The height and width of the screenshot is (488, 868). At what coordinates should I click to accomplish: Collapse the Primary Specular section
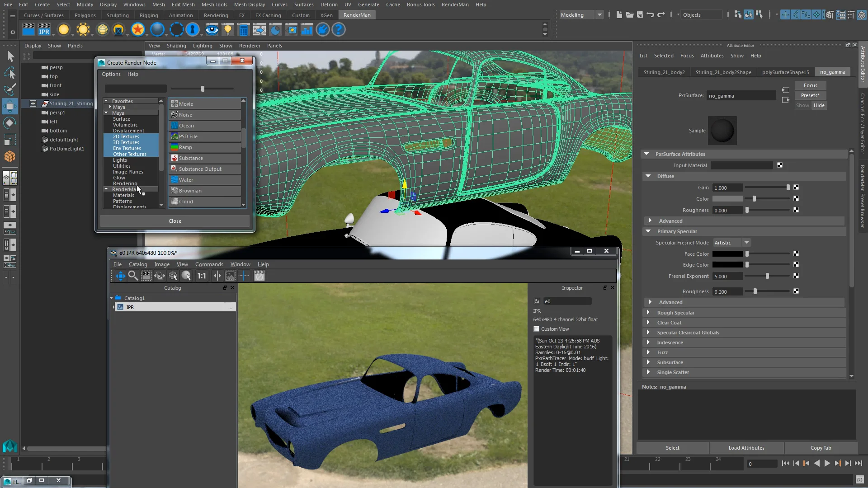(648, 231)
